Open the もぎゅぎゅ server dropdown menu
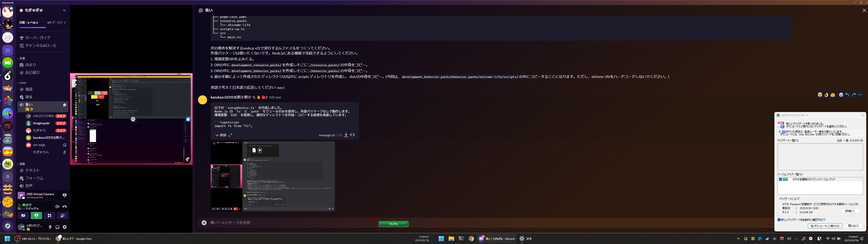 [x=64, y=10]
